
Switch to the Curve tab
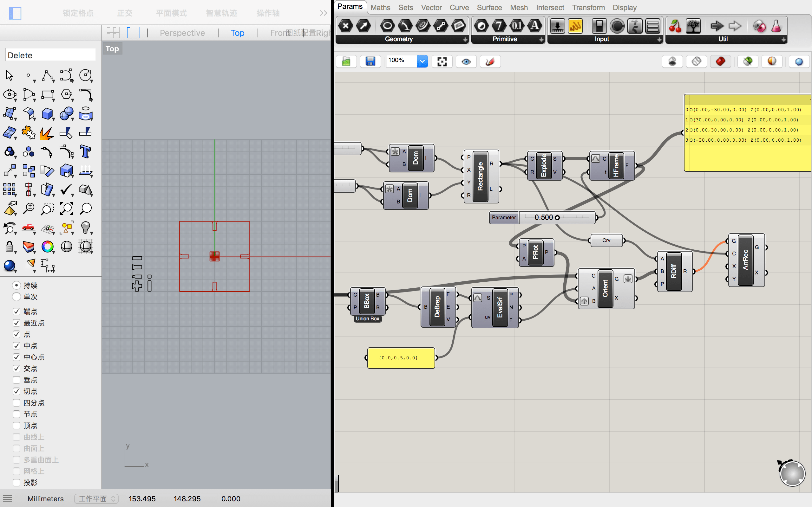click(x=459, y=7)
